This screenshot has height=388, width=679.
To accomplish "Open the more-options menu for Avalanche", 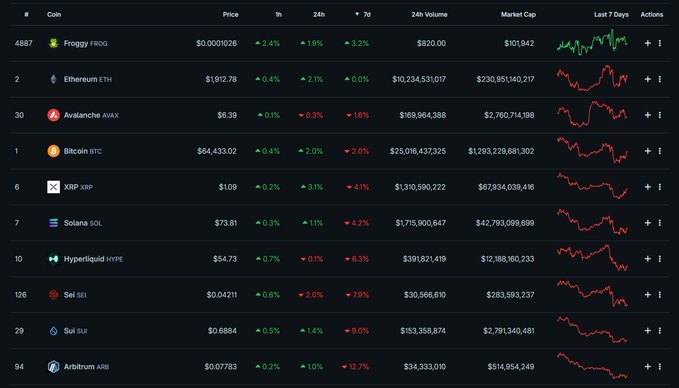I will 660,115.
